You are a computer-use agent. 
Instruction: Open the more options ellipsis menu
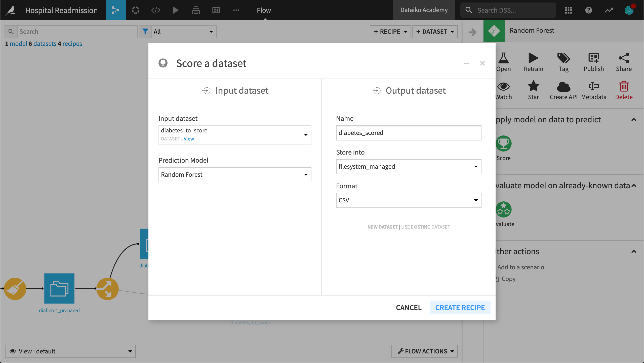click(236, 10)
